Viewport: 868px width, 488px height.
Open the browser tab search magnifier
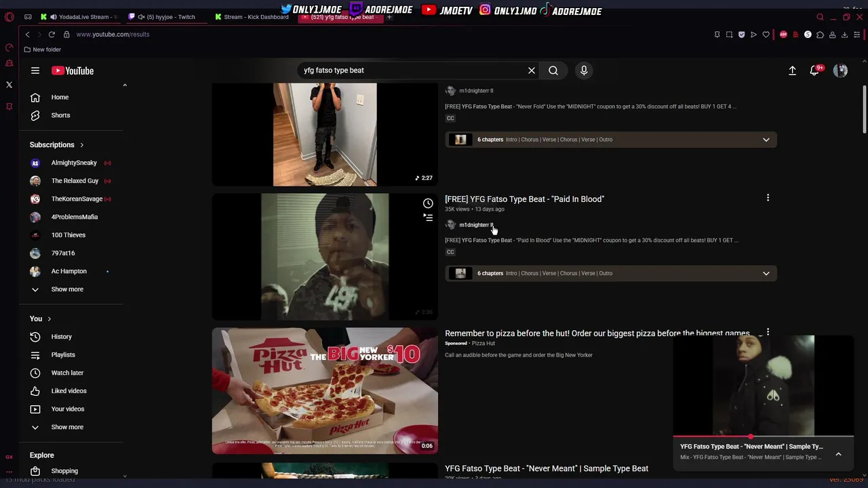(820, 17)
